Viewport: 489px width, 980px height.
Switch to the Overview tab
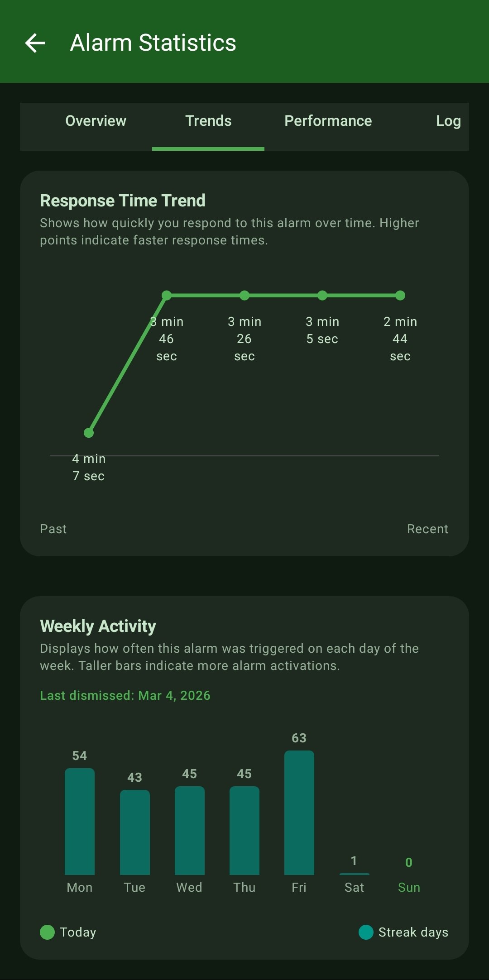point(96,121)
